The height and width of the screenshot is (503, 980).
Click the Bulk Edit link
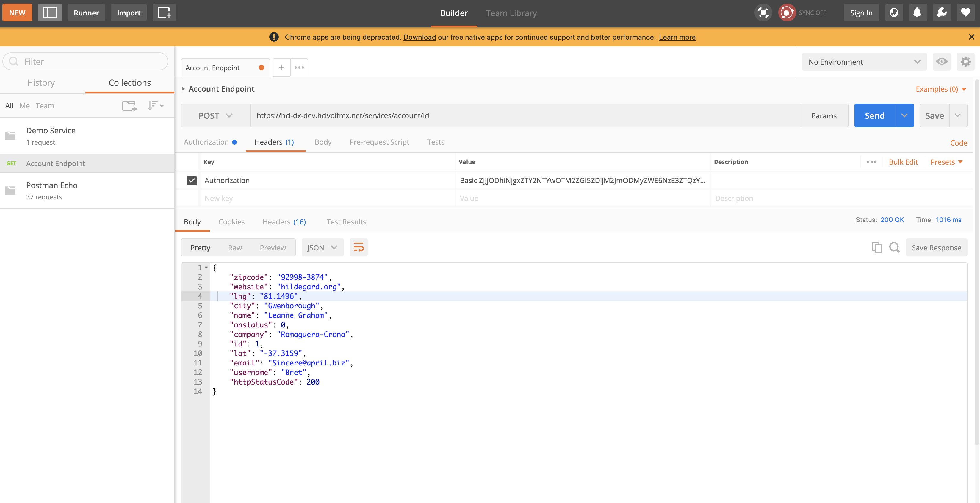pos(904,162)
